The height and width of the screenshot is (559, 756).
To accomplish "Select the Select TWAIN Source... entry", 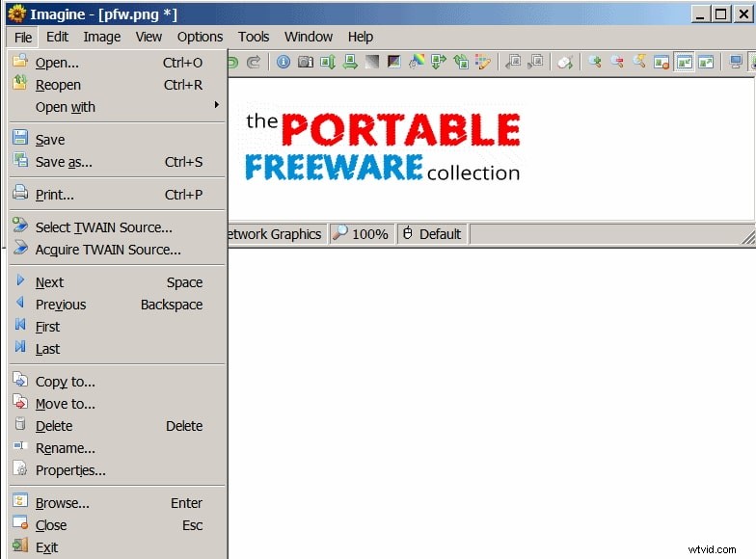I will pos(118,227).
